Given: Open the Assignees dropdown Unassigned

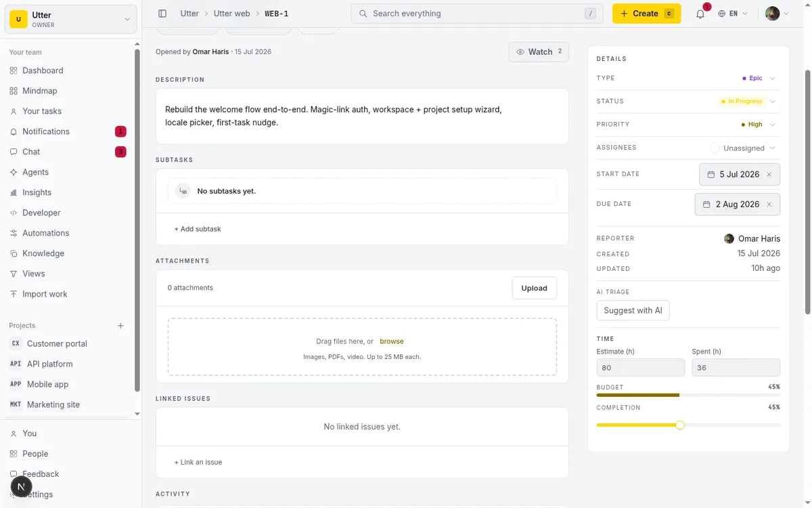Looking at the screenshot, I should click(742, 148).
